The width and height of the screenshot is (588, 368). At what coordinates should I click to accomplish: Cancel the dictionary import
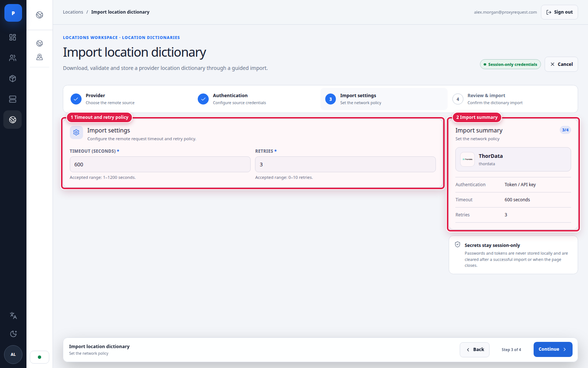[561, 64]
